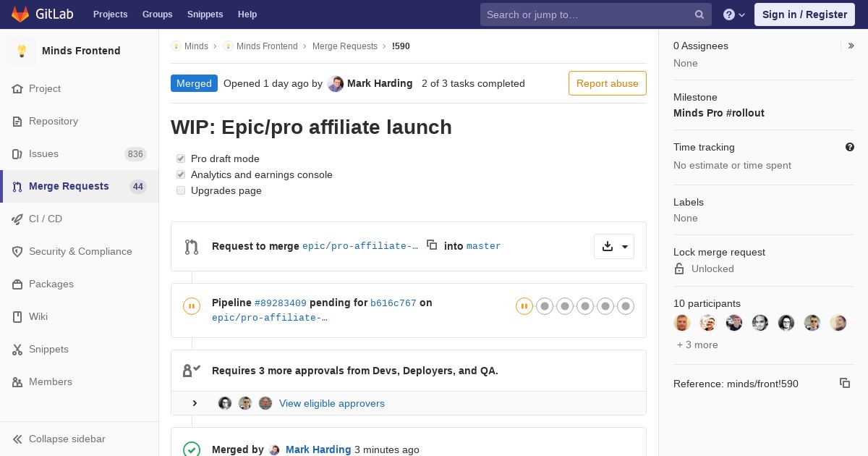Open commit b616c767 link
The image size is (868, 456).
[x=393, y=303]
